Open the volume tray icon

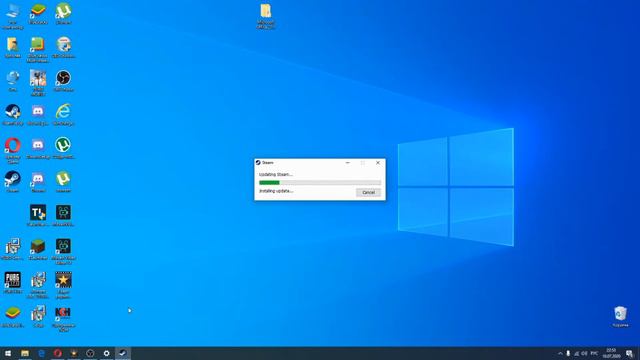click(x=584, y=353)
